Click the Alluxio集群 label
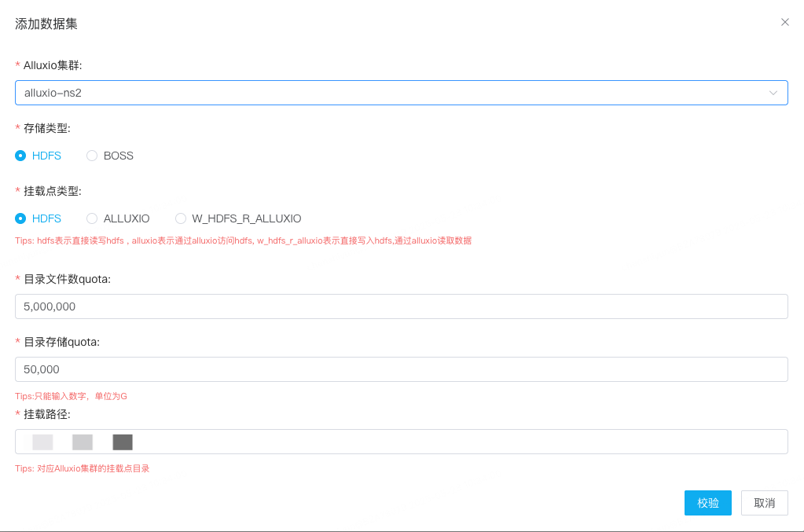Viewport: 804px width, 532px height. coord(53,65)
